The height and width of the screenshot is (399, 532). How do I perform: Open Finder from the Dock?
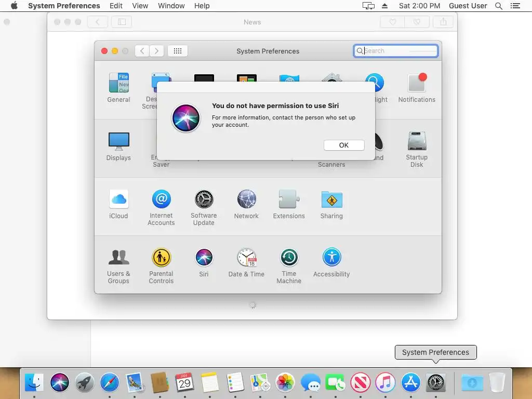(x=34, y=382)
